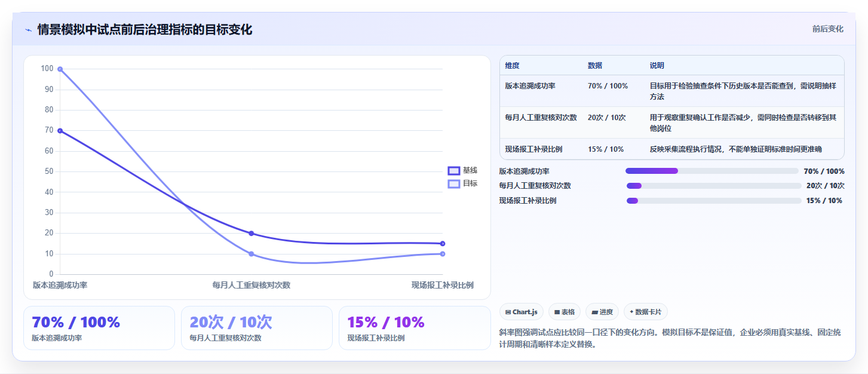Click the 15% / 10% value beside progress bar
The width and height of the screenshot is (868, 374).
coord(824,201)
